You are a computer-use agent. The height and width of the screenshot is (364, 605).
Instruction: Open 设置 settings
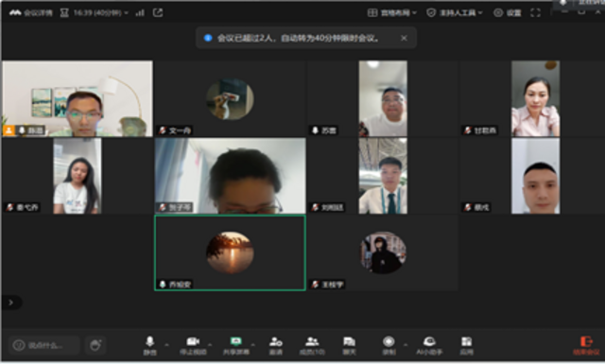click(x=508, y=12)
